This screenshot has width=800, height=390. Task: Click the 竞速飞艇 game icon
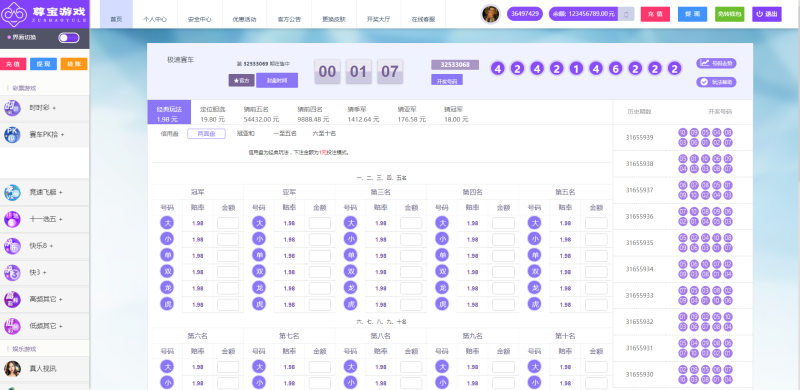pos(12,192)
